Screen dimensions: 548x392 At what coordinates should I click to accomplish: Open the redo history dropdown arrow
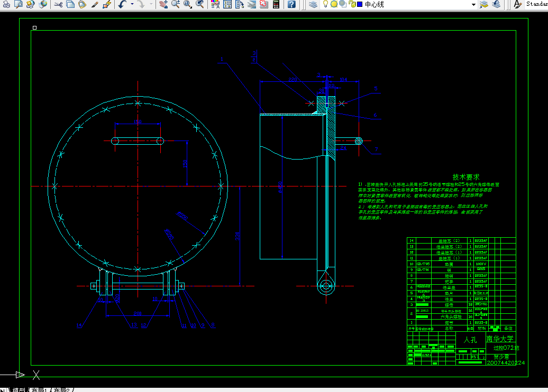click(151, 4)
